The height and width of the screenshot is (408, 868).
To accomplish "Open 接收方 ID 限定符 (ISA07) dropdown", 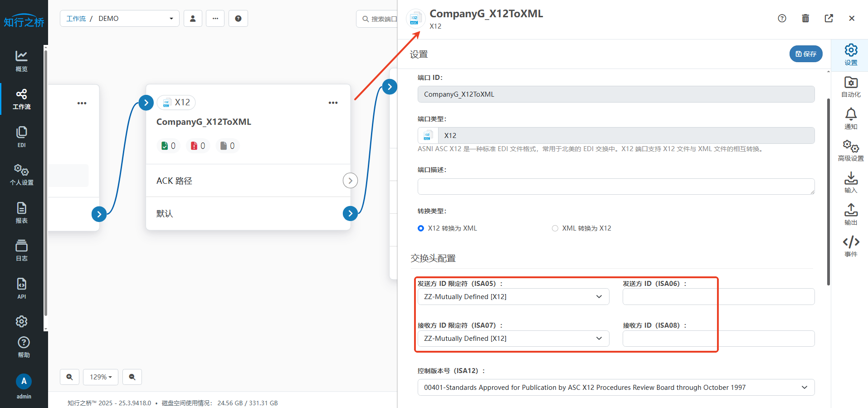I will coord(513,339).
